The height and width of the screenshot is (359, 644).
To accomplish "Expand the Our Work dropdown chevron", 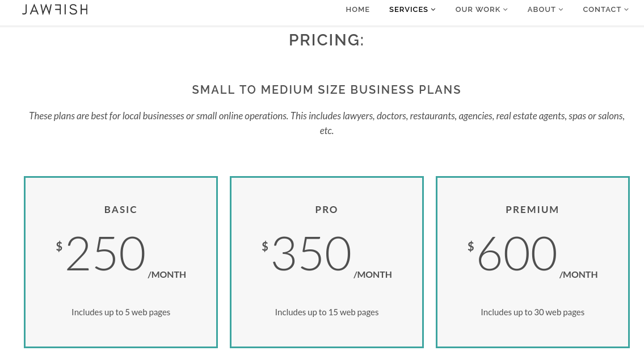I will (506, 10).
